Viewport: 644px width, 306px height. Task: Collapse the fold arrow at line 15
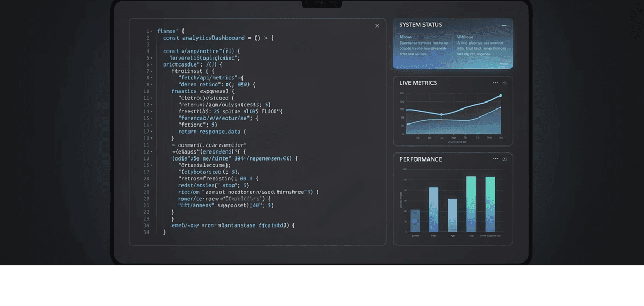click(152, 118)
